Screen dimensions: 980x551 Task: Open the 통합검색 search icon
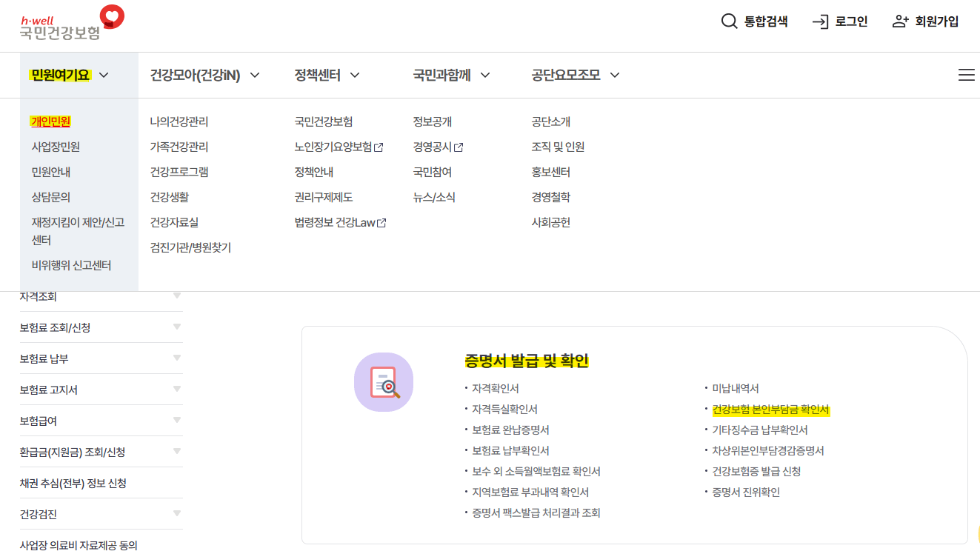pyautogui.click(x=730, y=21)
